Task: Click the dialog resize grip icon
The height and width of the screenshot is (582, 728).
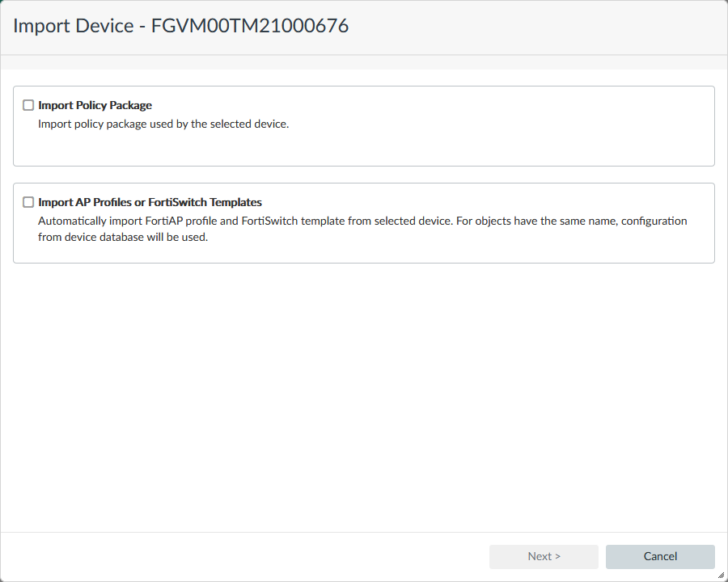Action: pyautogui.click(x=721, y=576)
